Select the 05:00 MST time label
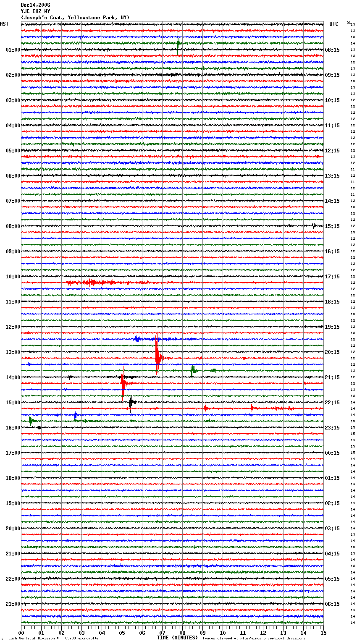 (13, 151)
